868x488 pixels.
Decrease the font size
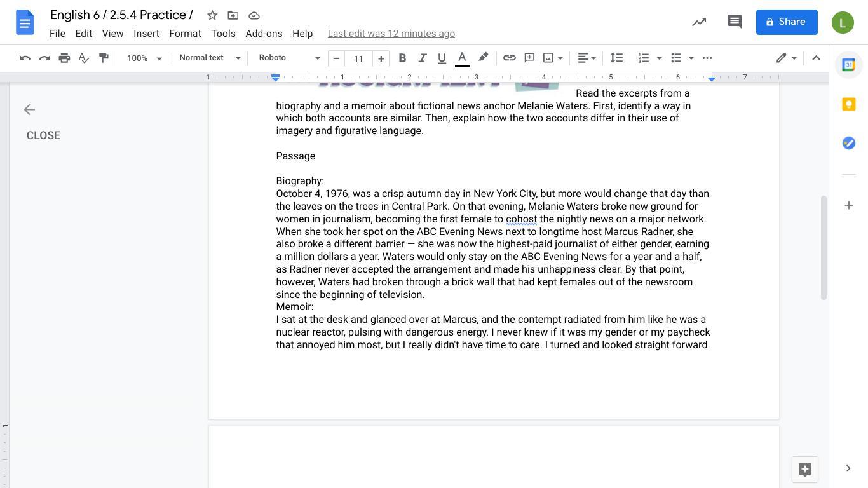coord(336,58)
